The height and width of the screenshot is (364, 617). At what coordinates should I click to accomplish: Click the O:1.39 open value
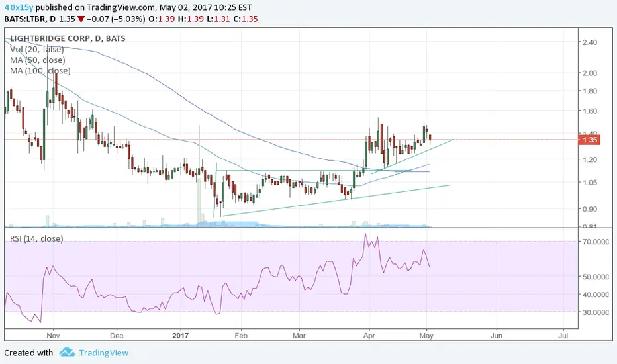(162, 19)
